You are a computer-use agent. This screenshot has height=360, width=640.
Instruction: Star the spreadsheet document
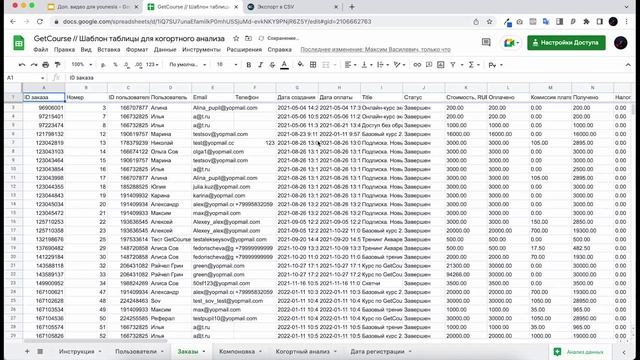point(236,38)
